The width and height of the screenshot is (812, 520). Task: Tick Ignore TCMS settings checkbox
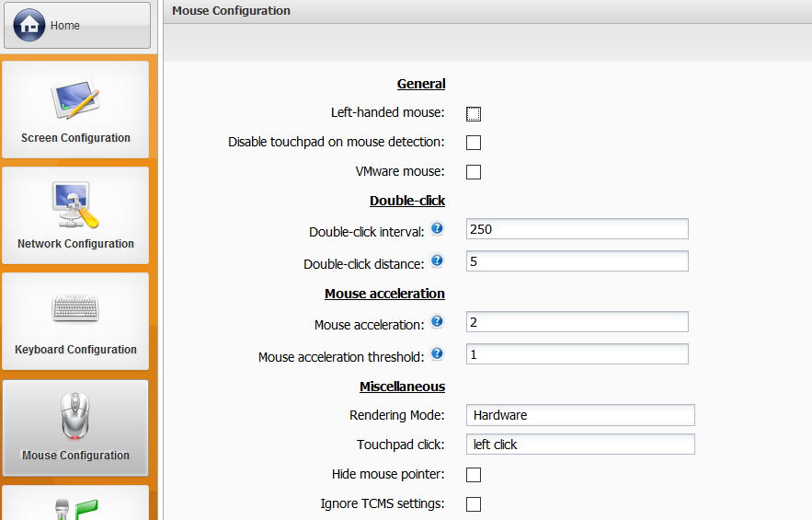pos(474,504)
